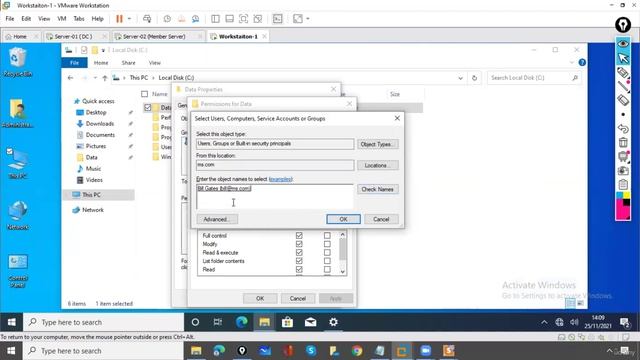Go up one folder level in Explorer
Screen dimensions: 640x360
[104, 78]
